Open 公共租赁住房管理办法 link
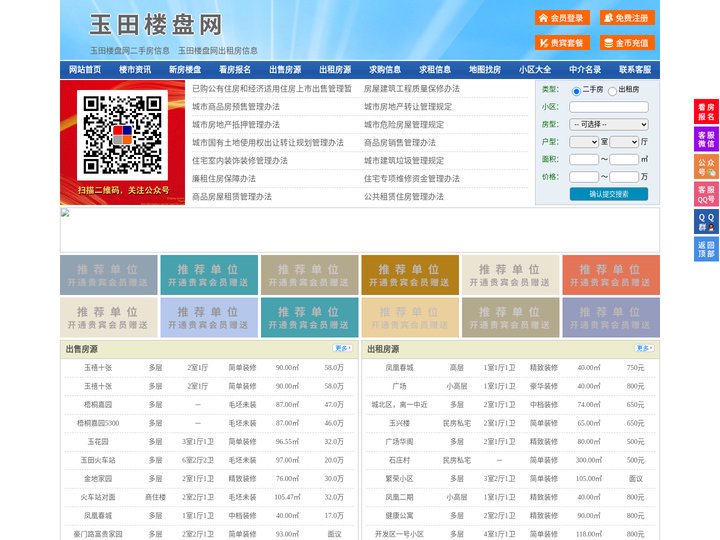Viewport: 720px width, 540px height. [x=404, y=196]
